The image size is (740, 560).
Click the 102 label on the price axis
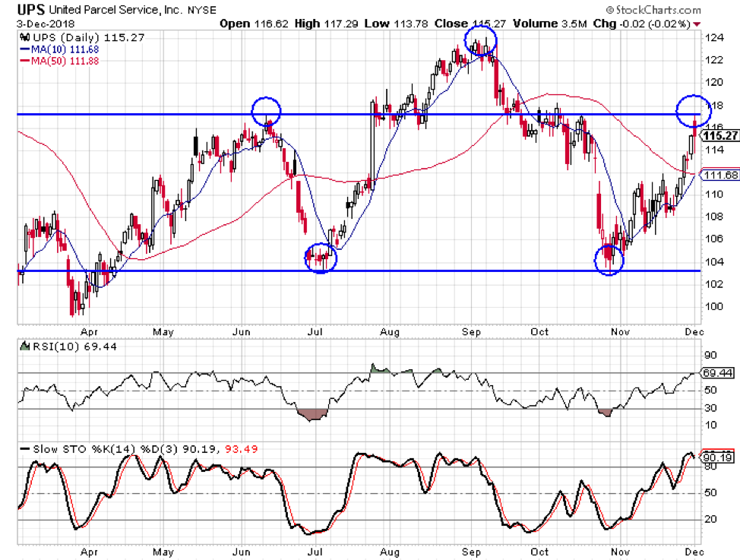click(x=714, y=283)
